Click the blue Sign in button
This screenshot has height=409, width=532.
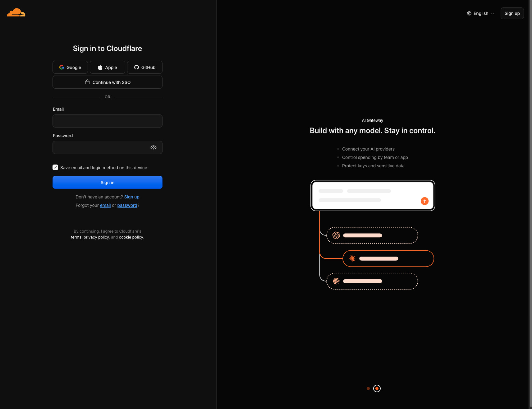pyautogui.click(x=108, y=182)
